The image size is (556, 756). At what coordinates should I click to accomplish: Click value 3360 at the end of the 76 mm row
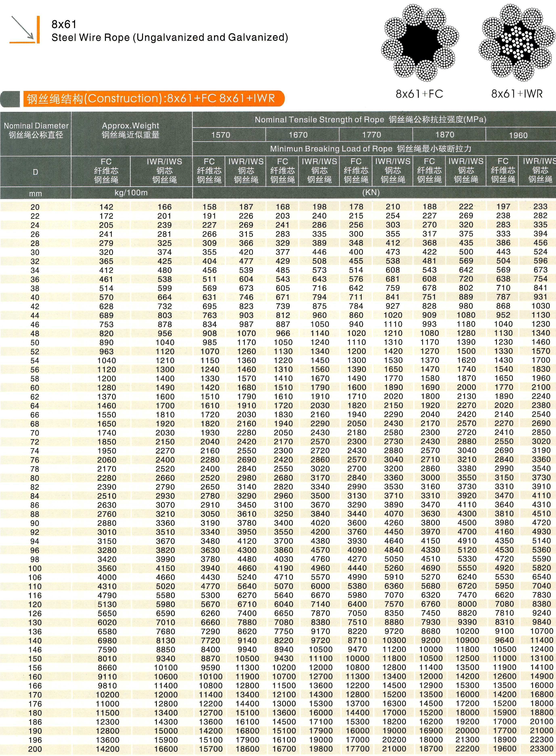pos(541,459)
